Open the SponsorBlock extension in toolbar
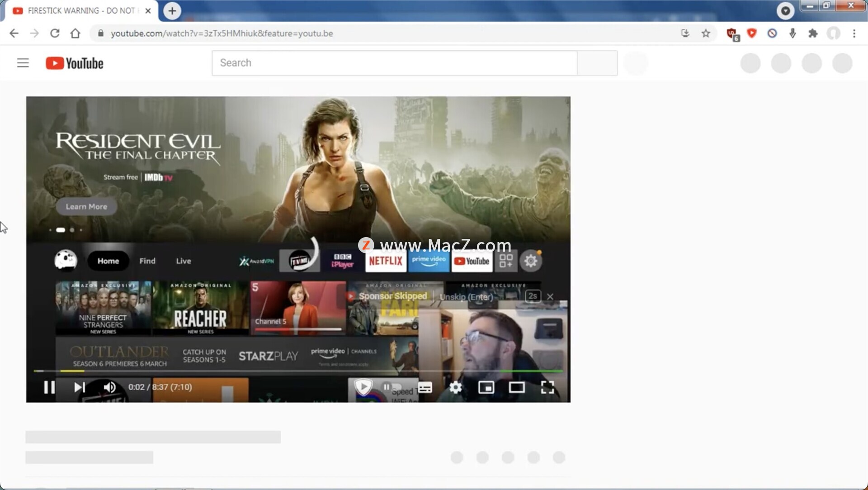This screenshot has height=490, width=868. pos(752,33)
